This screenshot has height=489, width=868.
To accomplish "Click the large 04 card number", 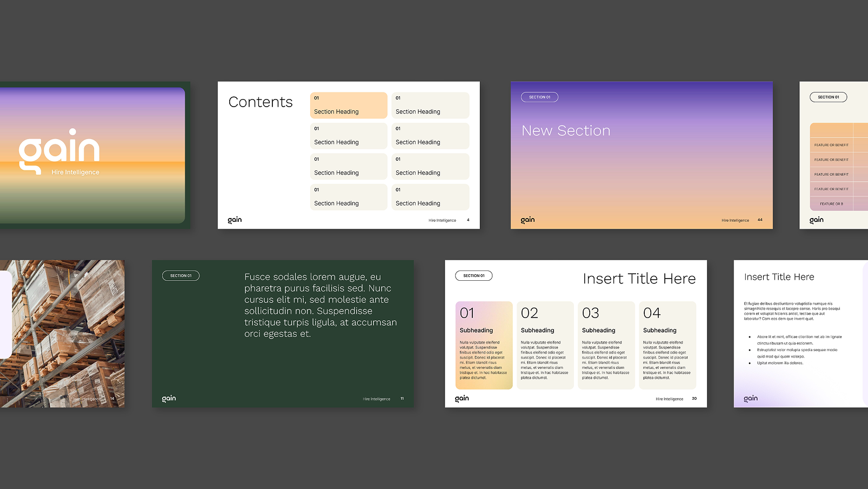I will tap(652, 313).
